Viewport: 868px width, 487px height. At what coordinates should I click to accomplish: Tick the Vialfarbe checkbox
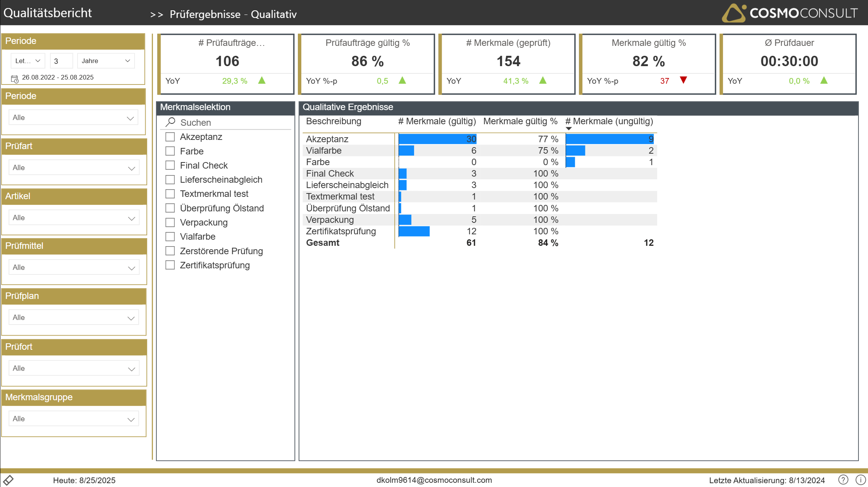pos(170,237)
